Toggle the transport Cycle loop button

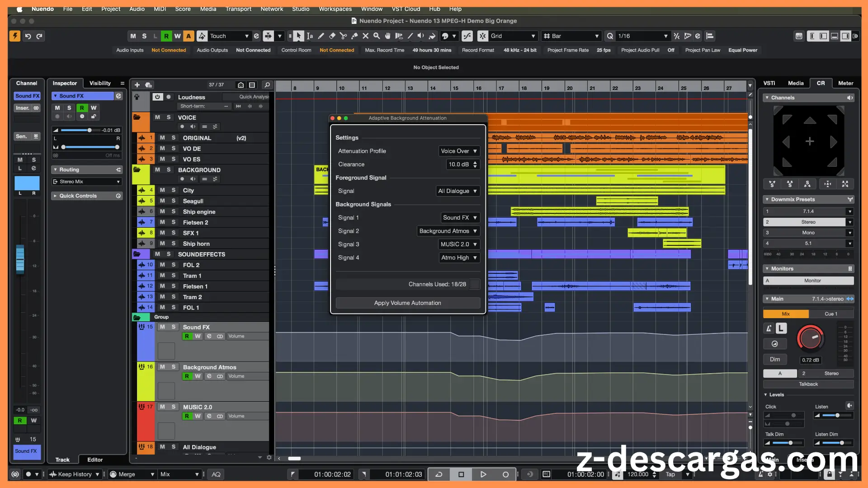click(439, 474)
